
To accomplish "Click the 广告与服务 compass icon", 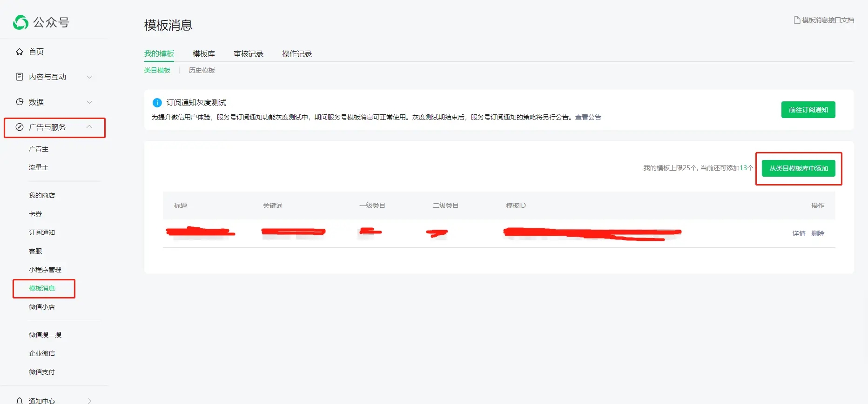I will point(20,127).
